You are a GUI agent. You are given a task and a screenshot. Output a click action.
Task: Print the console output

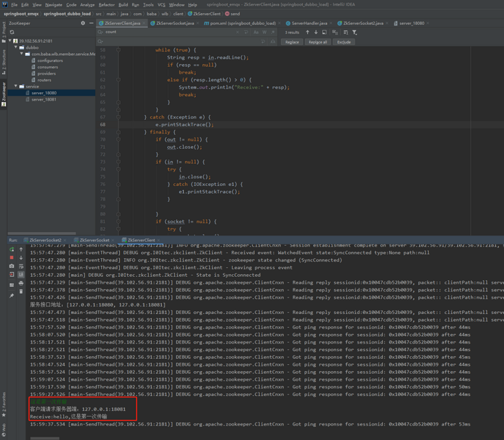tap(21, 283)
